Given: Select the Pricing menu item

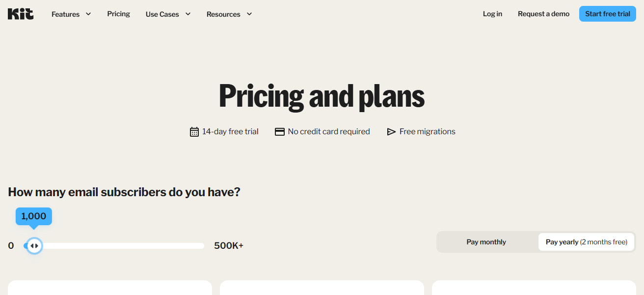Looking at the screenshot, I should [118, 14].
